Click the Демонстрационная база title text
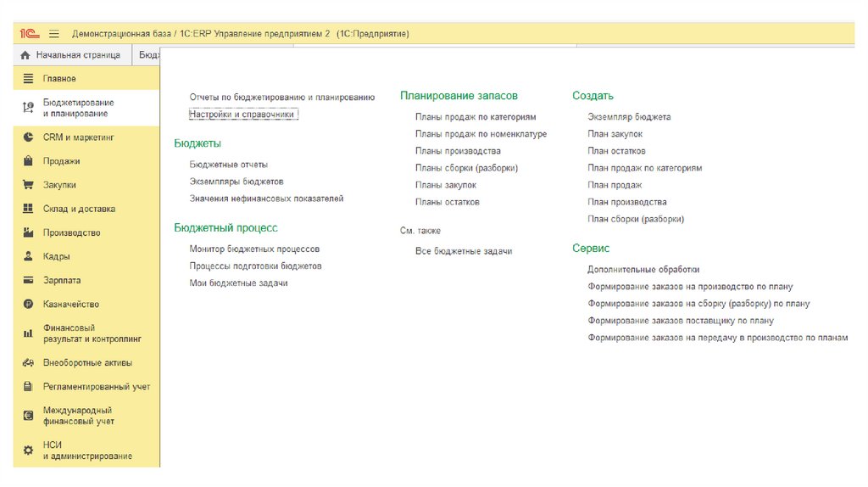Image resolution: width=868 pixels, height=487 pixels. pos(121,34)
